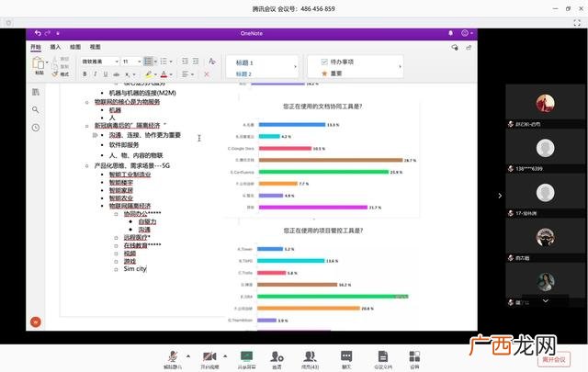Image resolution: width=588 pixels, height=372 pixels.
Task: Tag note with 待办事项 checkbox
Action: (x=337, y=62)
